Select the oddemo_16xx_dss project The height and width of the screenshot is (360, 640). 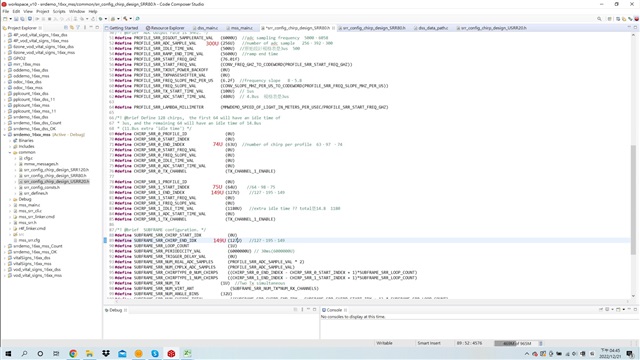[x=31, y=70]
